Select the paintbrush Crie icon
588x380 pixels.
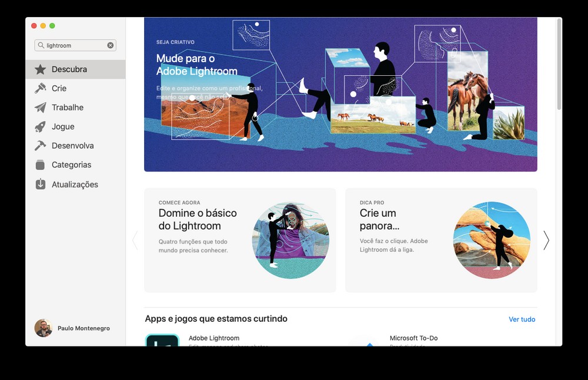point(40,89)
